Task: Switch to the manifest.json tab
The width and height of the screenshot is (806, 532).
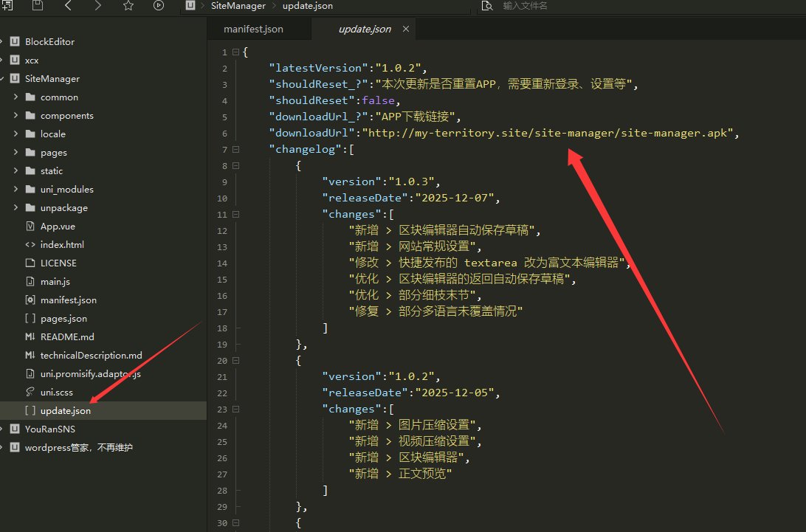Action: click(x=253, y=30)
